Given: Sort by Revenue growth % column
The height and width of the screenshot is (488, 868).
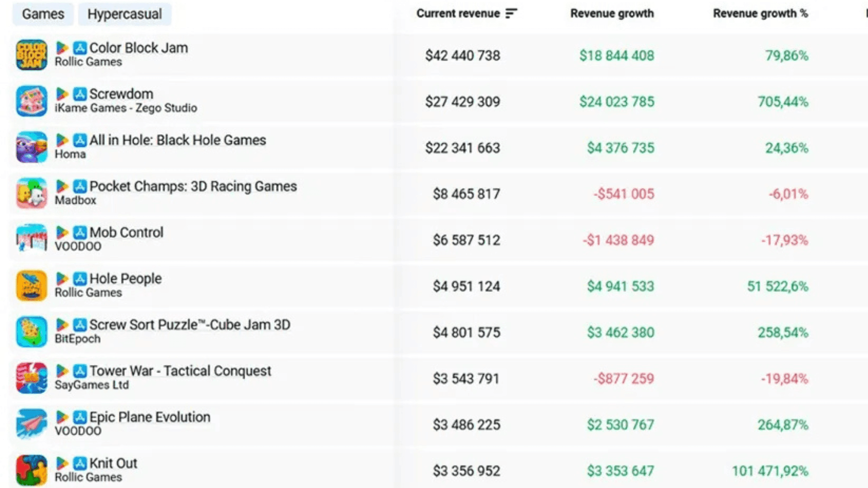Looking at the screenshot, I should click(760, 14).
